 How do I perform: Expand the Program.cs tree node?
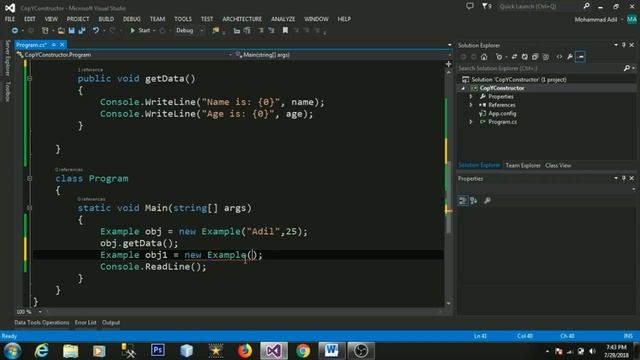[x=471, y=122]
